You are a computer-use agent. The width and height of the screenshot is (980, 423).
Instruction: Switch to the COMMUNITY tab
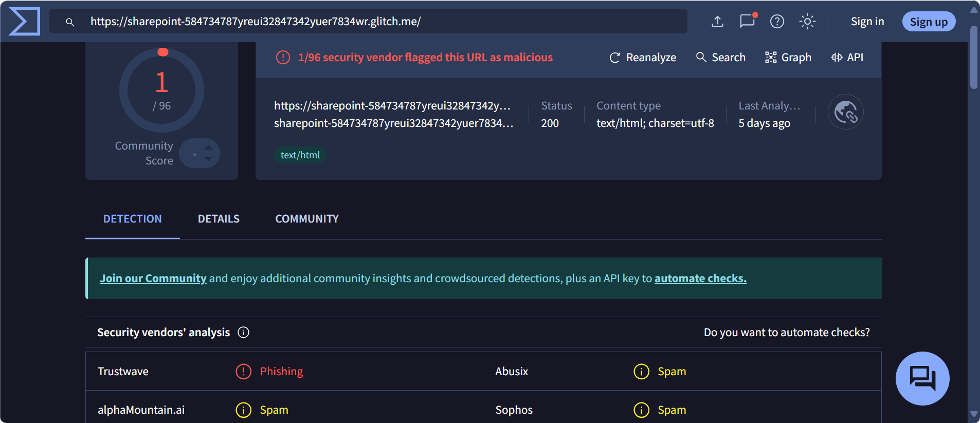click(307, 219)
